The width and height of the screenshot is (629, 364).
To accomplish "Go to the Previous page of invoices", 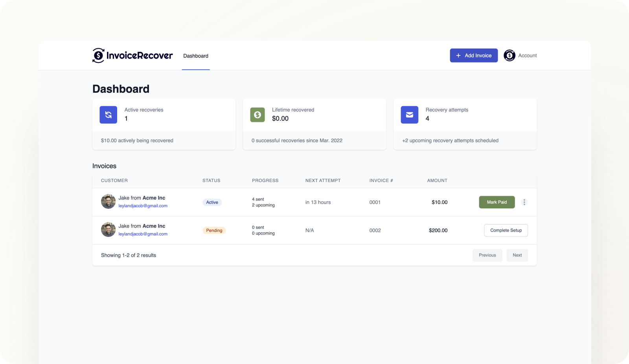I will tap(487, 255).
